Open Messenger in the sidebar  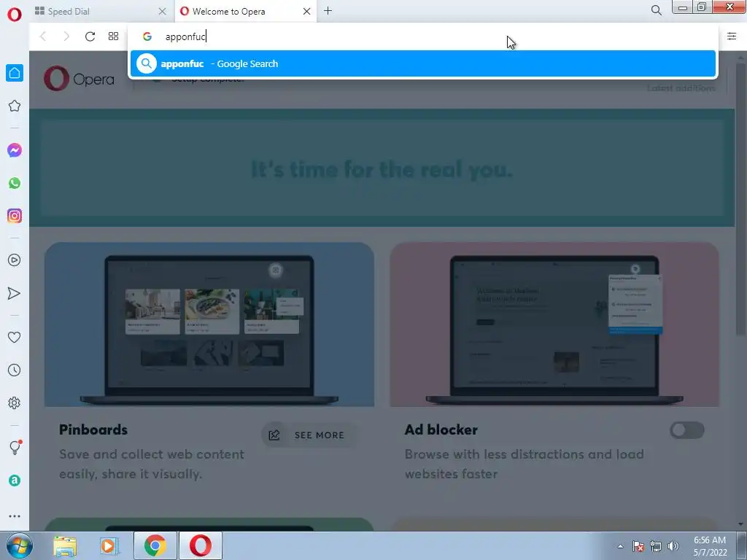pyautogui.click(x=15, y=150)
